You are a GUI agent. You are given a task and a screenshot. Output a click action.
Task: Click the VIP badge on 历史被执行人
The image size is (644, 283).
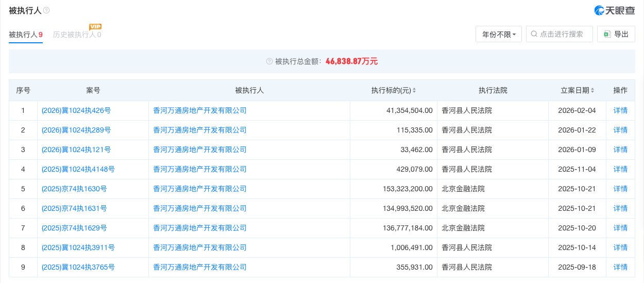click(x=95, y=26)
